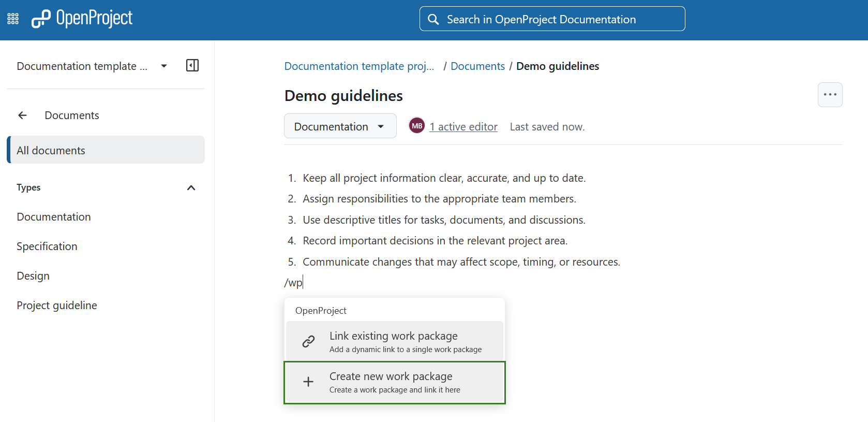The image size is (868, 422).
Task: Click the Types section label
Action: [x=28, y=187]
